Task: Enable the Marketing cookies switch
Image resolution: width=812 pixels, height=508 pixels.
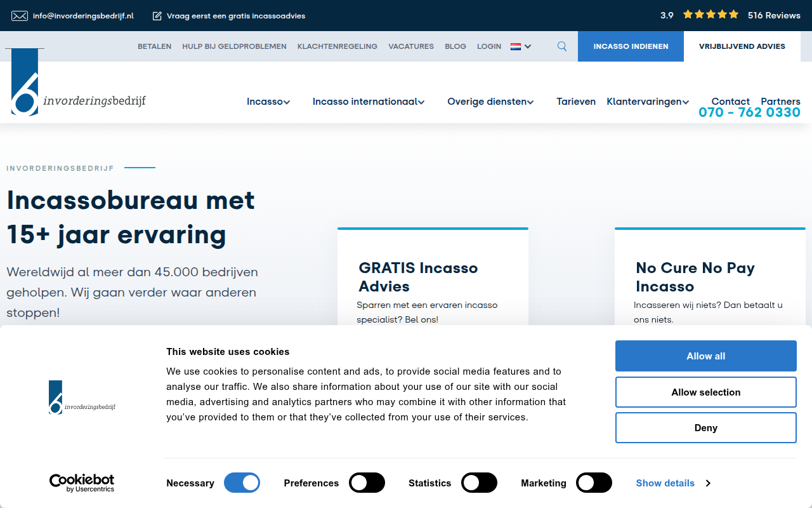Action: [594, 483]
